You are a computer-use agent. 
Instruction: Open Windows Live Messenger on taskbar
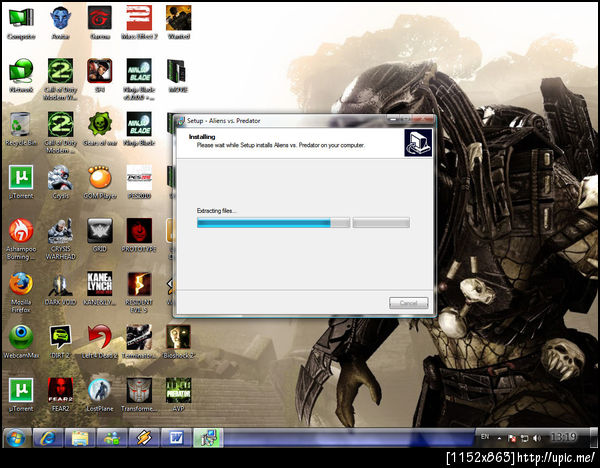click(x=112, y=438)
